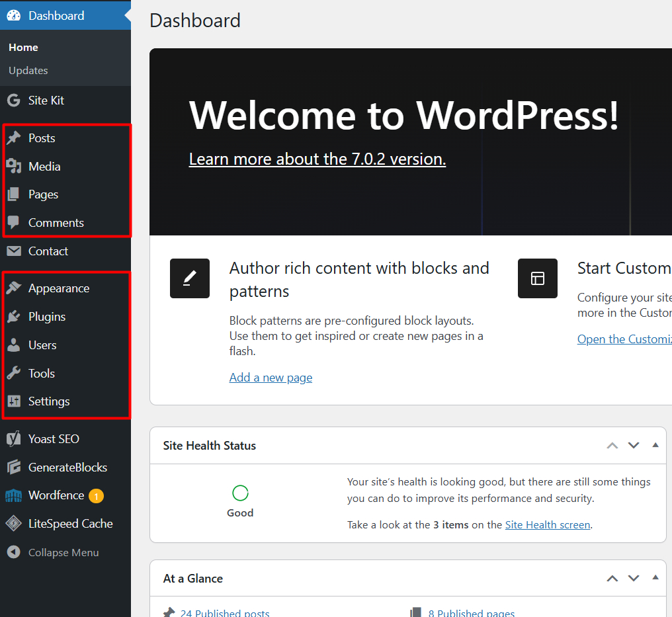672x617 pixels.
Task: Open the Users menu
Action: tap(65, 345)
